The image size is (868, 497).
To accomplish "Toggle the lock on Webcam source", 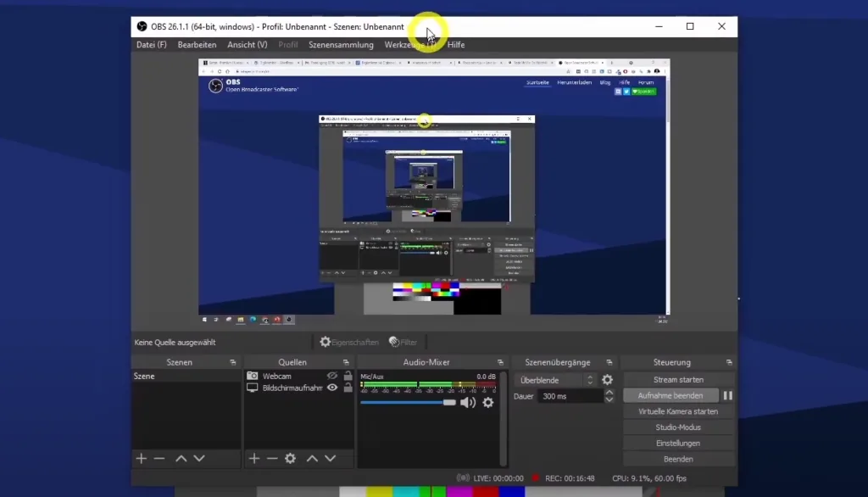I will [x=348, y=376].
